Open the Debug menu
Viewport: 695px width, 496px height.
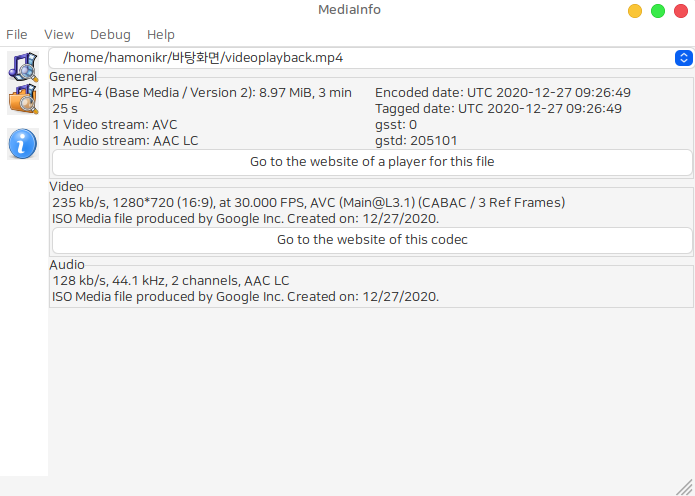click(110, 34)
